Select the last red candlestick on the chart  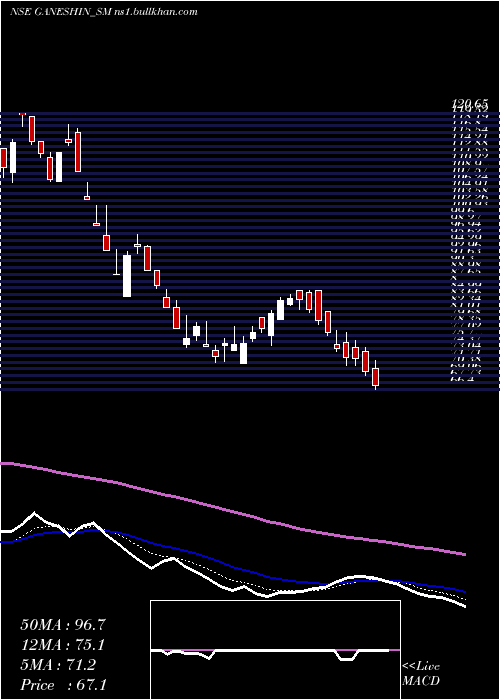click(x=375, y=377)
